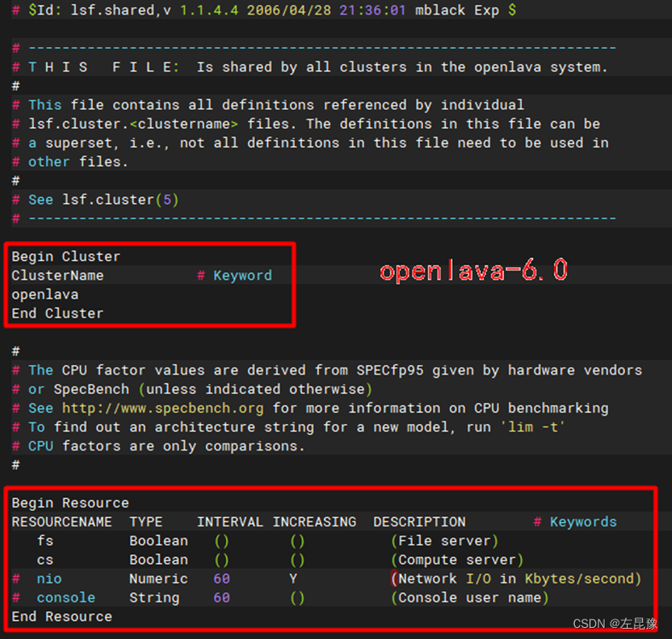Click the empty '()' interval in fs row

[222, 541]
